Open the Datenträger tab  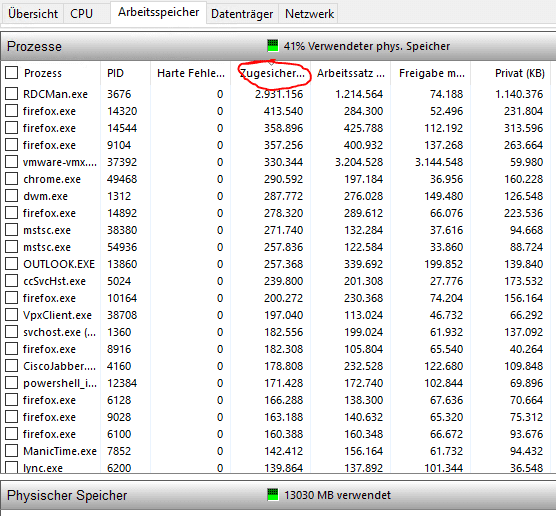tap(242, 14)
